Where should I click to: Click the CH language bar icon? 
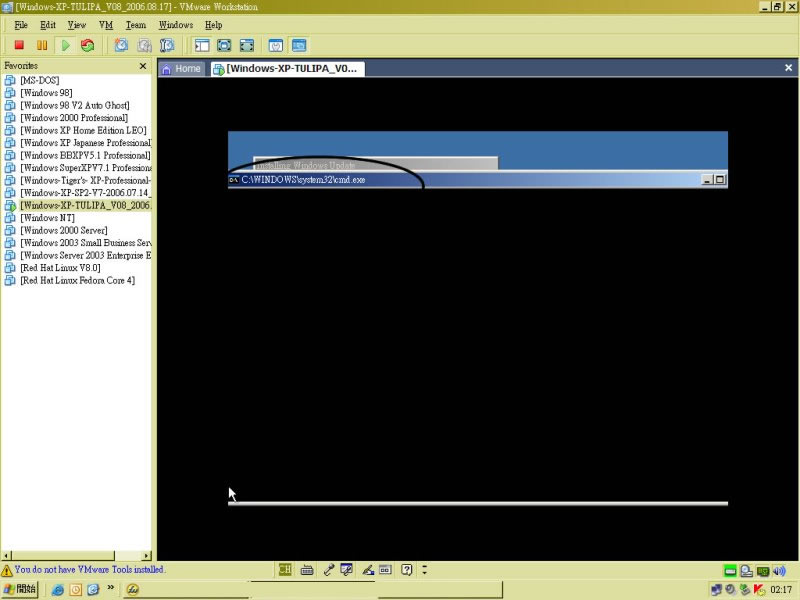[x=285, y=569]
